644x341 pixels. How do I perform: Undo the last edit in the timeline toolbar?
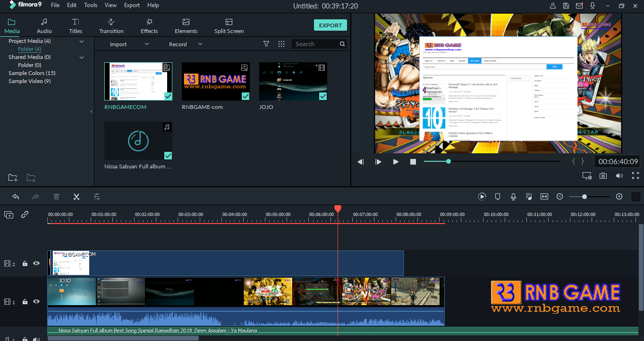[x=16, y=196]
